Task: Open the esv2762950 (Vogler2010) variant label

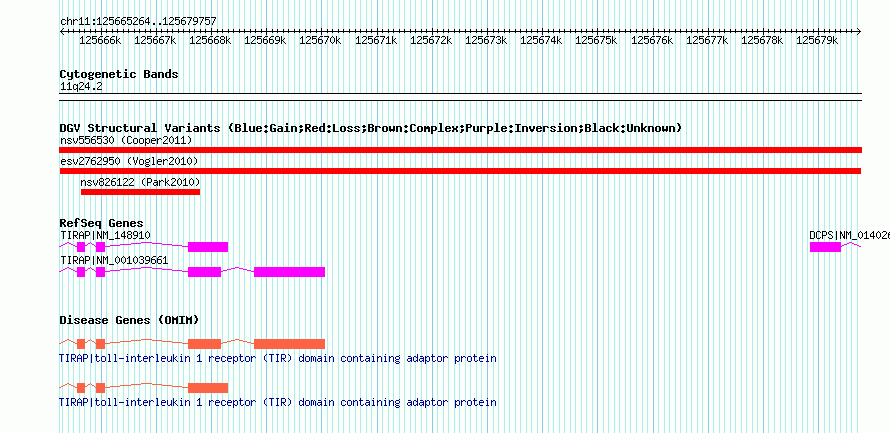Action: (129, 161)
